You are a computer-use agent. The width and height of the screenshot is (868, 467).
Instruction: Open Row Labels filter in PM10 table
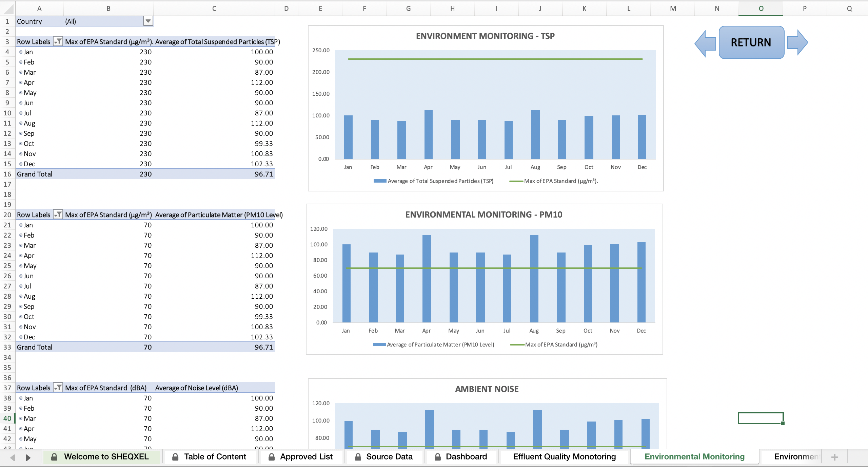click(x=58, y=215)
